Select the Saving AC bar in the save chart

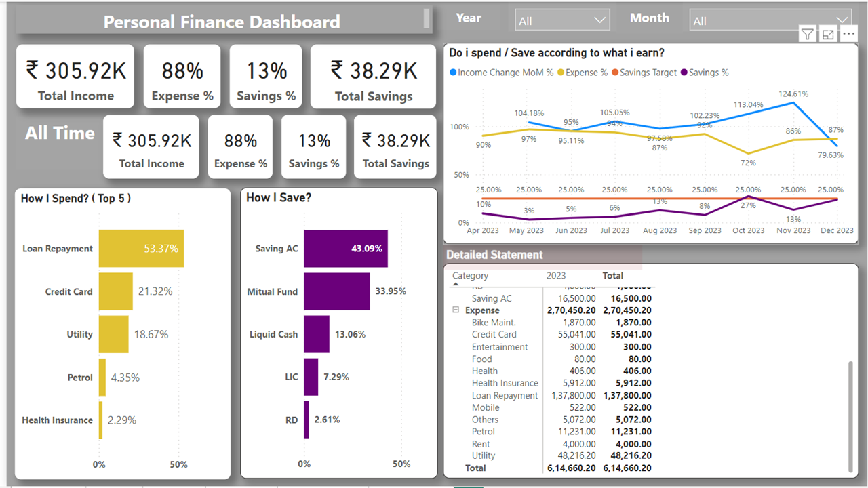tap(345, 249)
